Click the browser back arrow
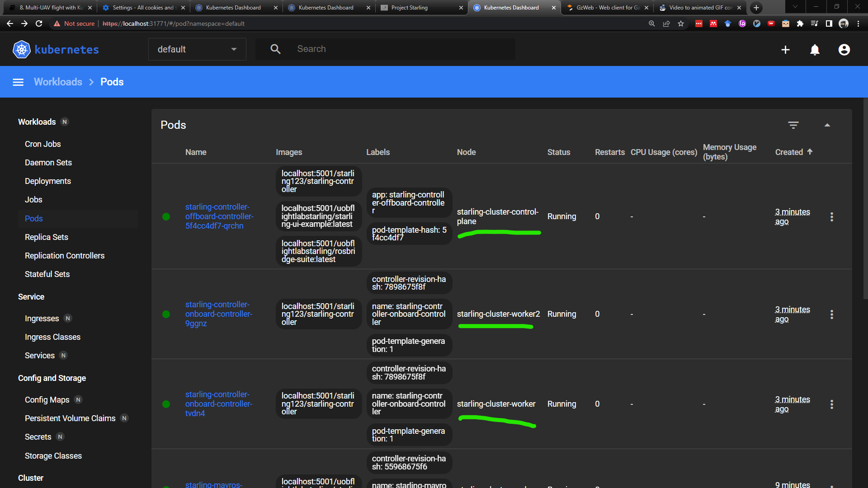 pyautogui.click(x=9, y=23)
